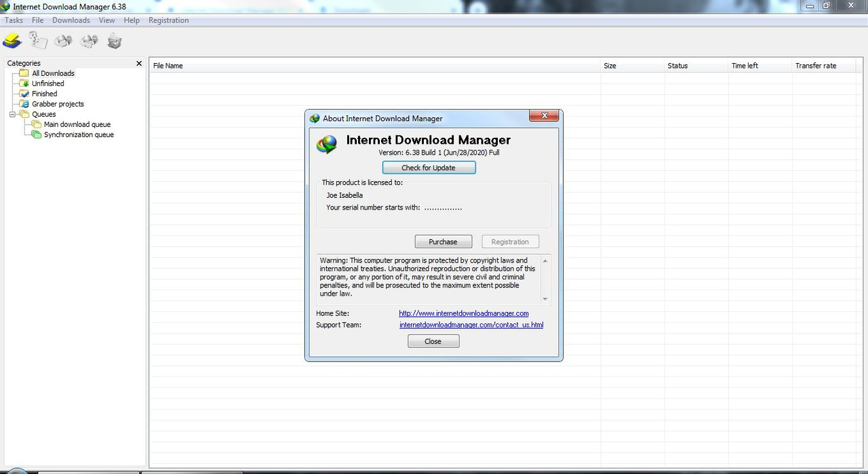Click the IDM icon in main title bar
This screenshot has height=474, width=868.
click(5, 6)
